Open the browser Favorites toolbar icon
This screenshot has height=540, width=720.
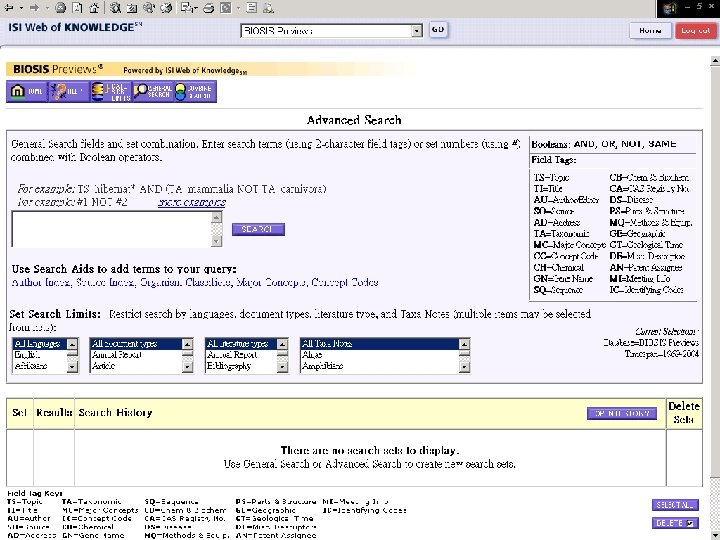click(x=132, y=7)
